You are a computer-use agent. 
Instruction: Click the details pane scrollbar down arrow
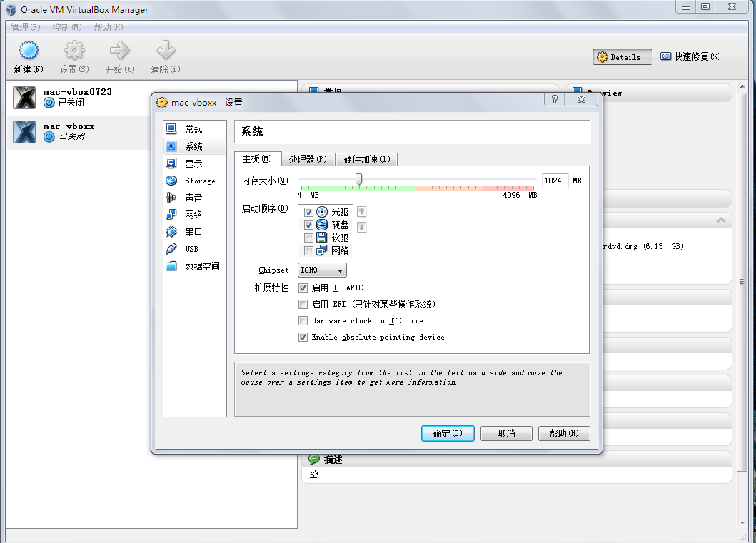742,523
